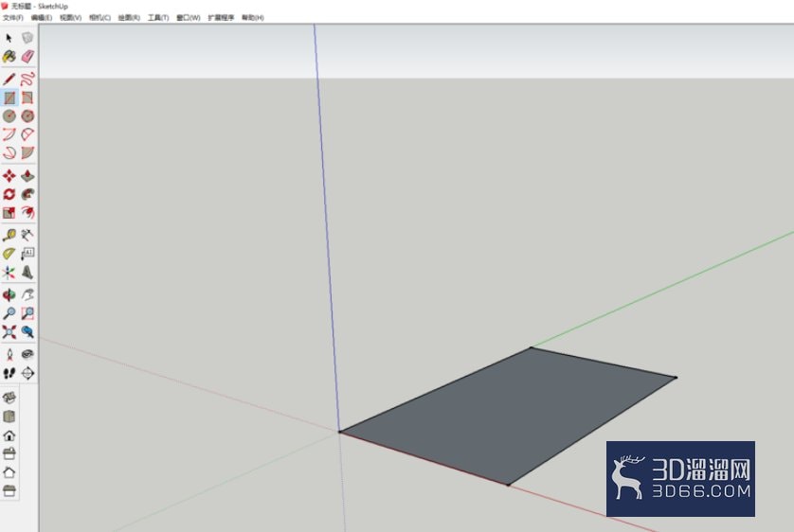Pick the Rotated Rectangle tool
This screenshot has width=794, height=532.
(x=27, y=98)
